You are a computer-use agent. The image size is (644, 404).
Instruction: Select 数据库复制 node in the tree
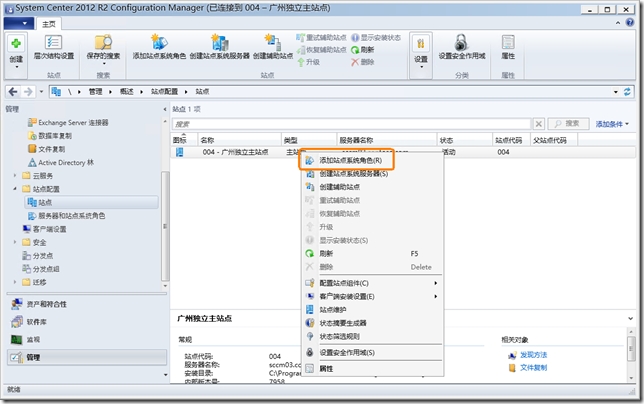click(x=50, y=135)
